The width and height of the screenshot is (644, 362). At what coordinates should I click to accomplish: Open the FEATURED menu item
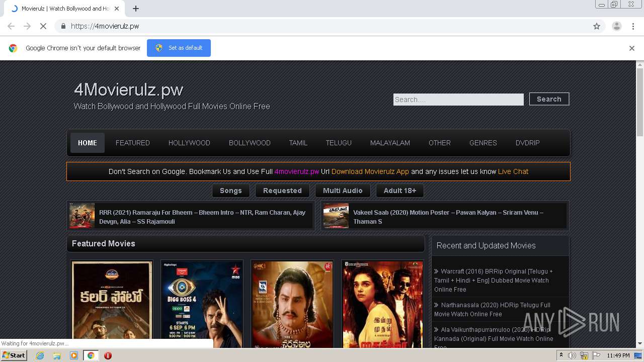[133, 143]
